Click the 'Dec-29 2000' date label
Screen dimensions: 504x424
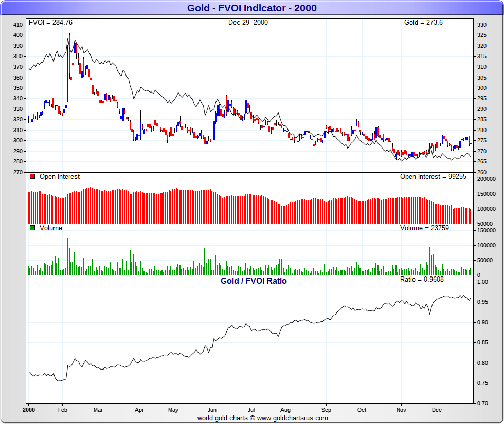tap(248, 22)
